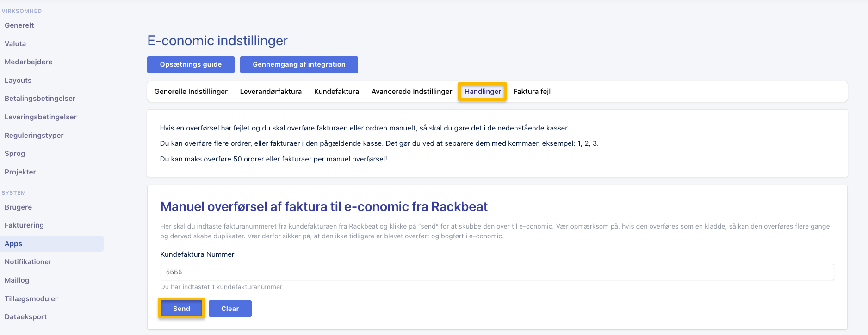This screenshot has height=335, width=868.
Task: Go to Dataeksport in the sidebar
Action: point(25,317)
